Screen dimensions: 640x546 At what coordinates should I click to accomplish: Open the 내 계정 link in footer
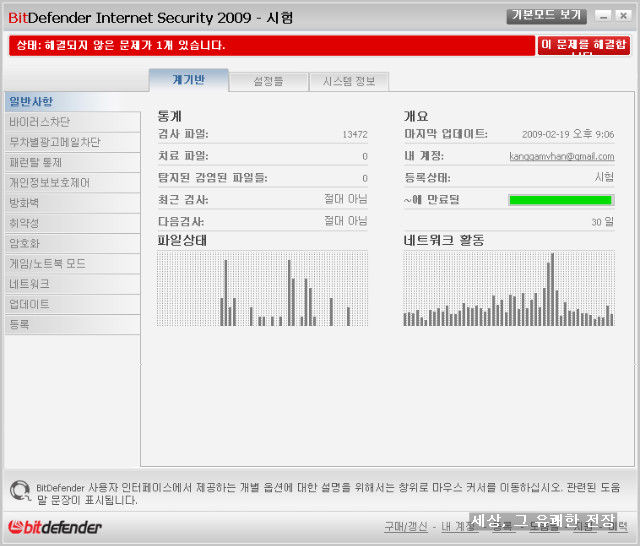(x=458, y=527)
